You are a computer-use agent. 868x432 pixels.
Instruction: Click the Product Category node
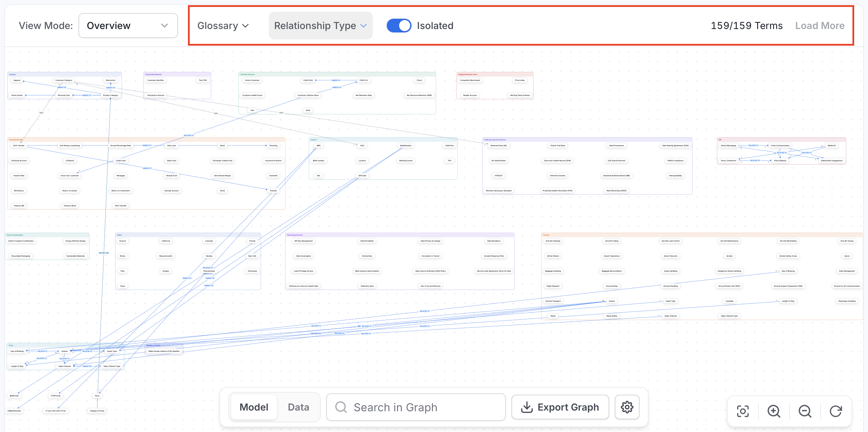pos(111,95)
